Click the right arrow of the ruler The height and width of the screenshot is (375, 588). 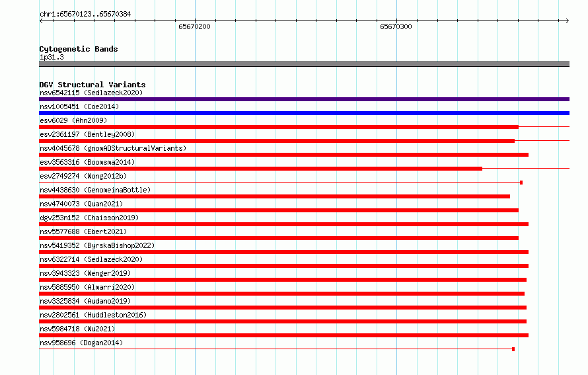pos(568,21)
